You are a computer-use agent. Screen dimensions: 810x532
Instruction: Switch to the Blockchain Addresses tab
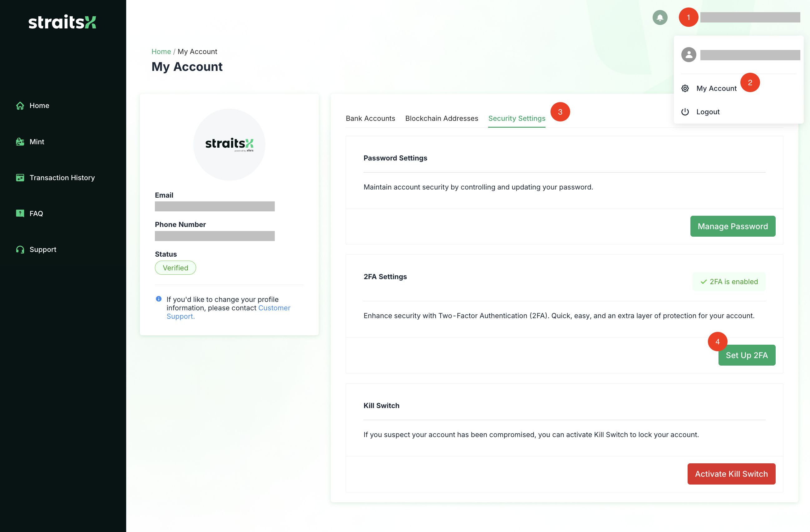point(442,118)
